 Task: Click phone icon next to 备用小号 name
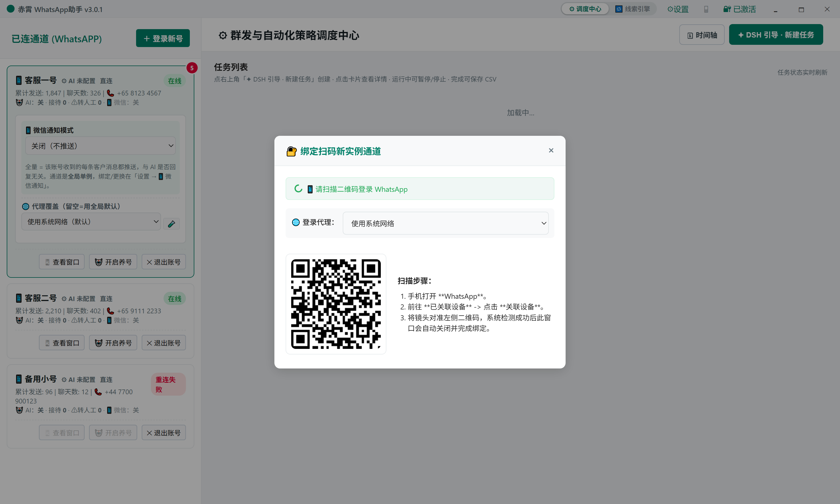click(19, 379)
